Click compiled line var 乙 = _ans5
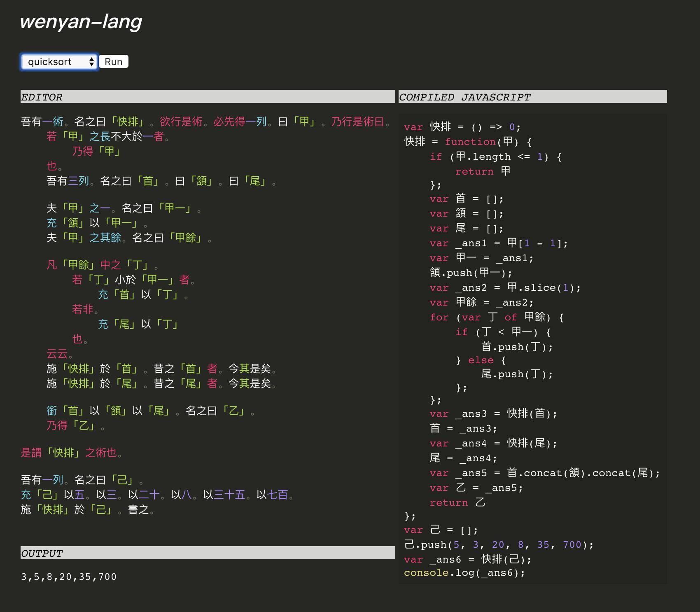 click(x=476, y=488)
